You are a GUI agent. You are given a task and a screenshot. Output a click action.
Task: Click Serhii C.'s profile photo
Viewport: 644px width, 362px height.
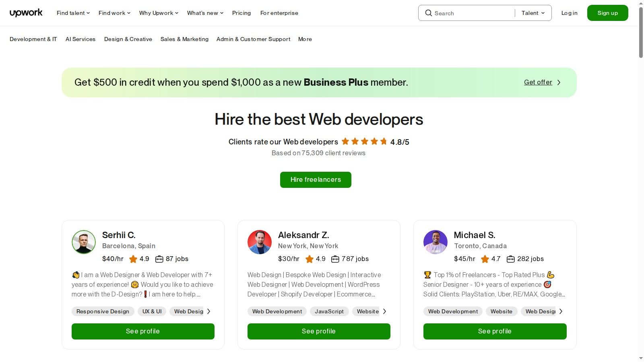(84, 242)
